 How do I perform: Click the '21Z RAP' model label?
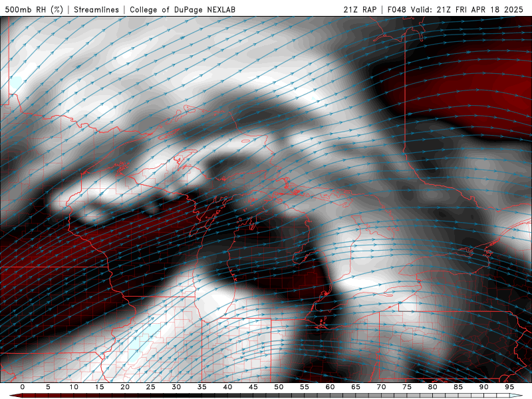pyautogui.click(x=360, y=9)
